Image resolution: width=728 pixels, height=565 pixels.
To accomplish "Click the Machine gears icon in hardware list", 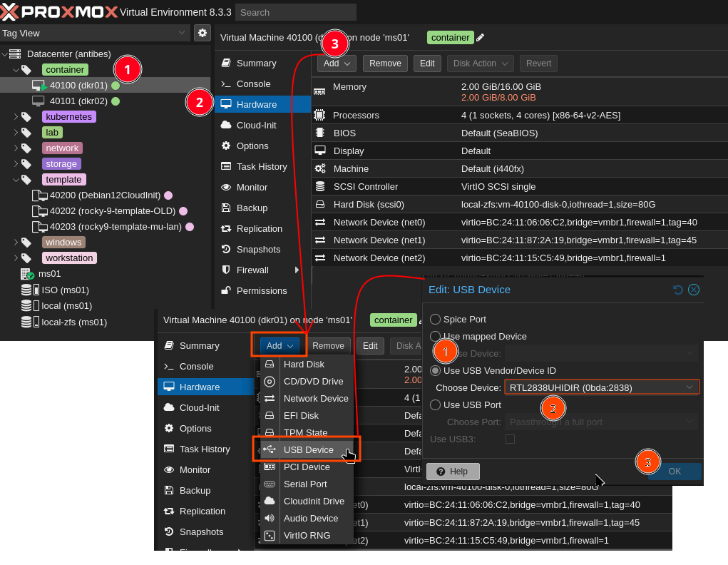I will coord(320,168).
